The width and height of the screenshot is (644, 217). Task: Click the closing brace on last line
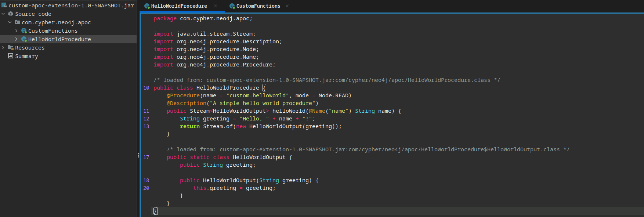pos(155,211)
